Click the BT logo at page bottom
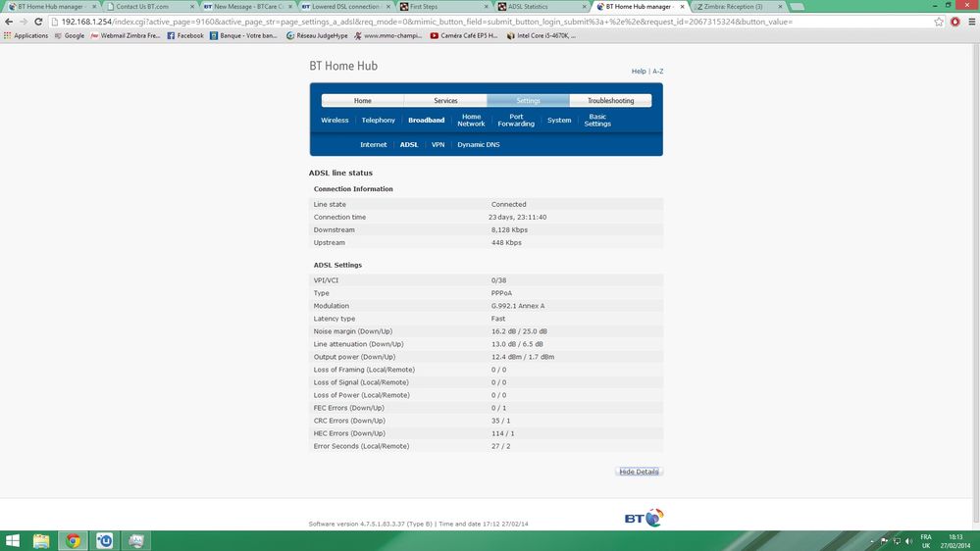The image size is (980, 551). (x=644, y=518)
